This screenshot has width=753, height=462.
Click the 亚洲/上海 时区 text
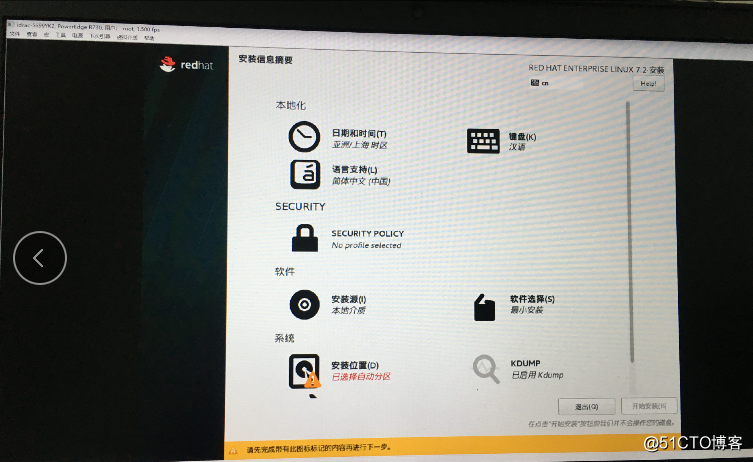tap(360, 145)
